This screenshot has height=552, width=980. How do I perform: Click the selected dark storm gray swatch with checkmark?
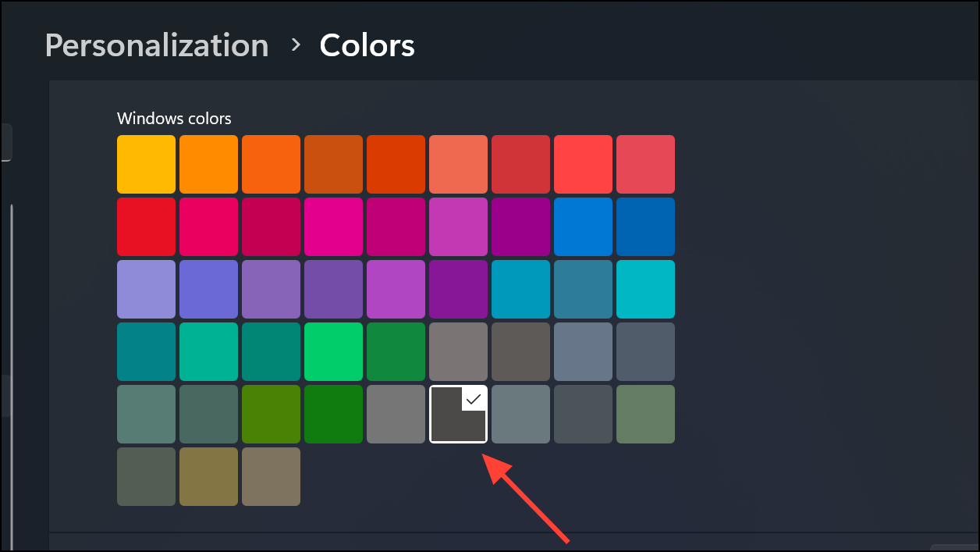tap(458, 414)
